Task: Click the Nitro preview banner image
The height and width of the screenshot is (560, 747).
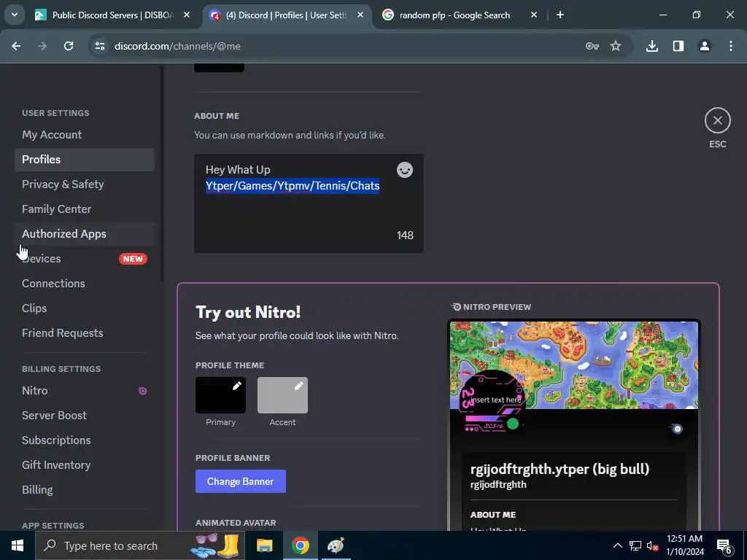Action: (x=573, y=365)
